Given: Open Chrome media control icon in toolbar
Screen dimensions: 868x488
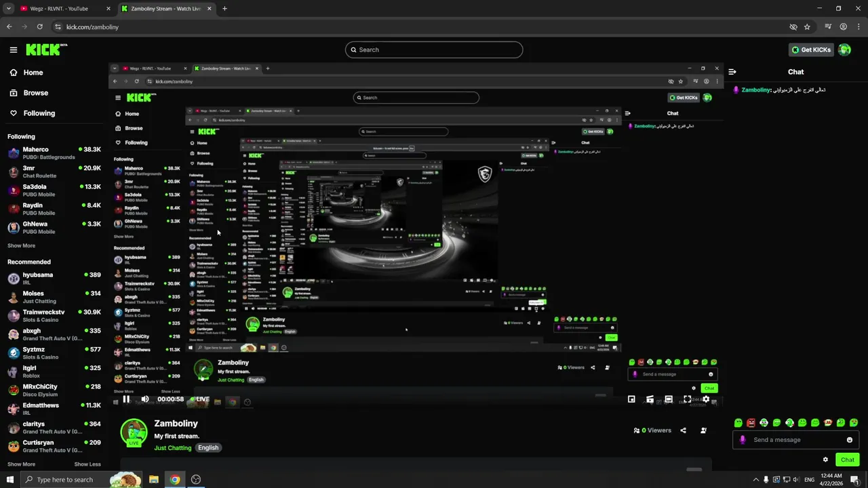Looking at the screenshot, I should (x=828, y=27).
